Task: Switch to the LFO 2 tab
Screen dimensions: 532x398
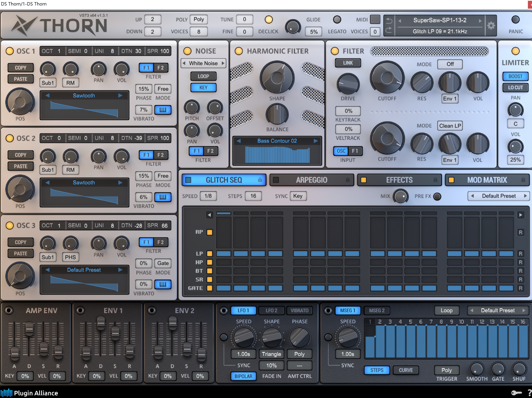Action: tap(271, 310)
